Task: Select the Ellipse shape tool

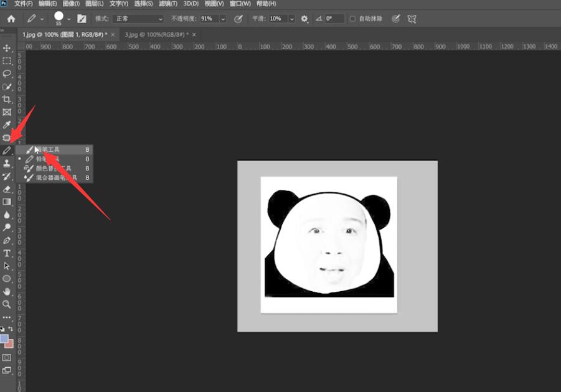Action: point(6,279)
